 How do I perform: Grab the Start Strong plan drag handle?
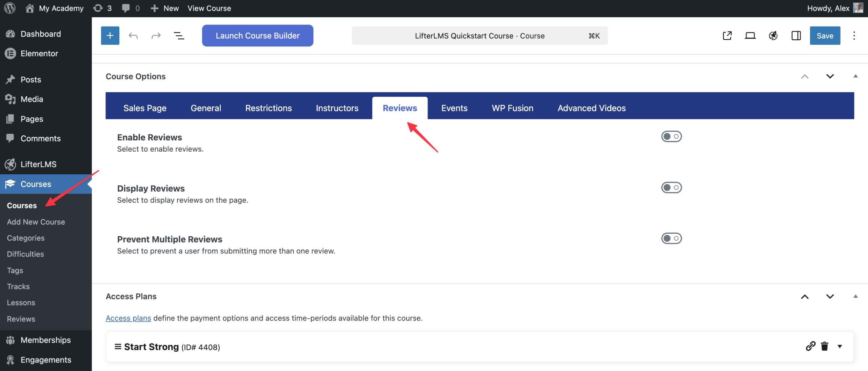118,347
